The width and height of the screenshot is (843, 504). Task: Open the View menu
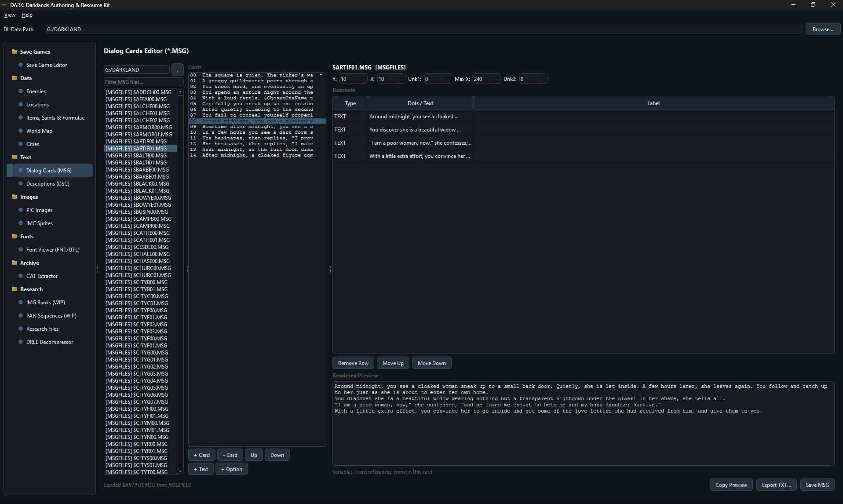pos(10,15)
